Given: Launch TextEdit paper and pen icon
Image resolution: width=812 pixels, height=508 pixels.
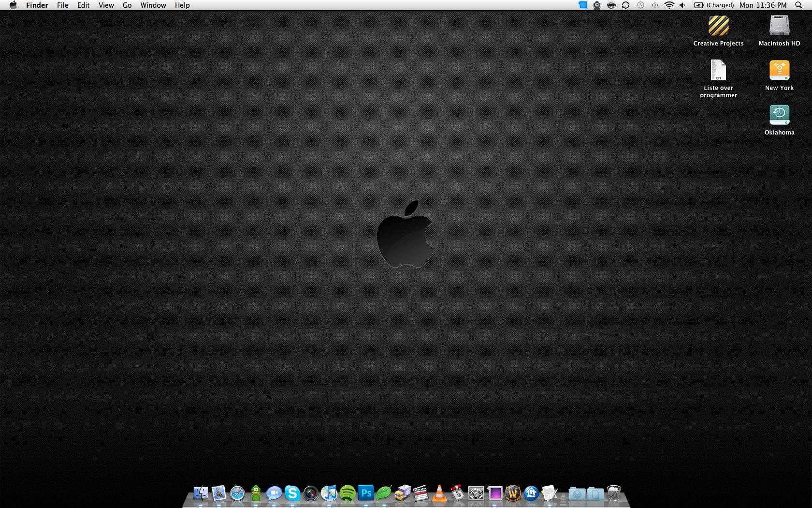Looking at the screenshot, I should [x=550, y=493].
